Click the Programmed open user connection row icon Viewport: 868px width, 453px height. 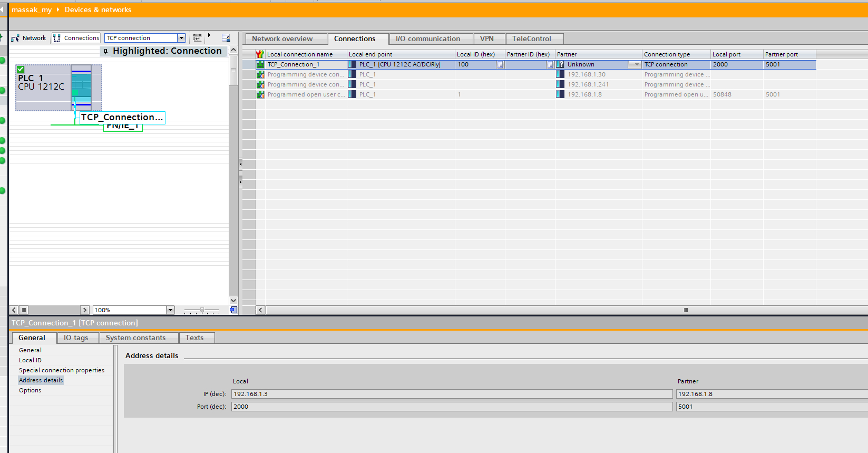click(260, 94)
